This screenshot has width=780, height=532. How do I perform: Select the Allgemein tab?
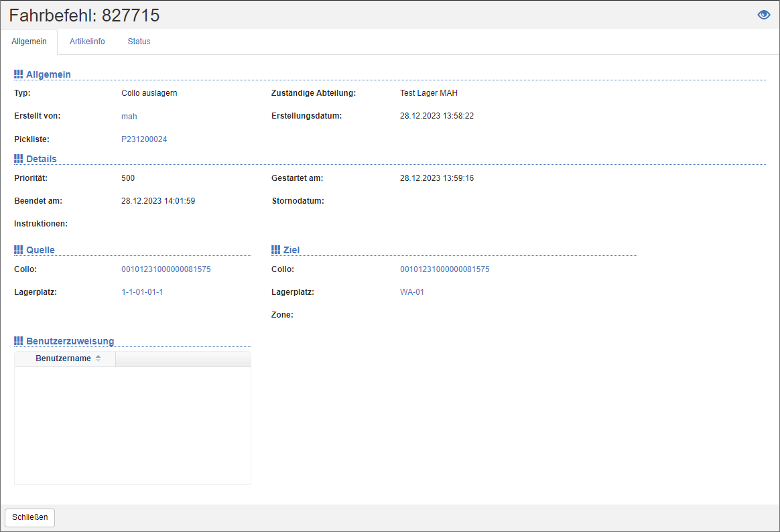pyautogui.click(x=29, y=42)
